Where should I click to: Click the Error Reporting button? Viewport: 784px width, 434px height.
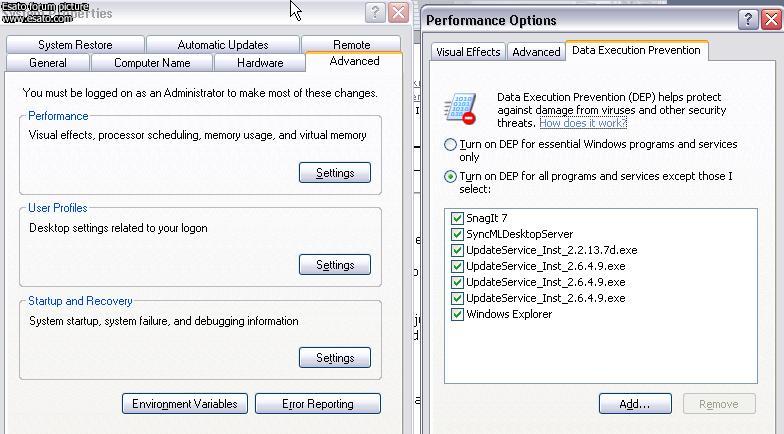click(318, 404)
